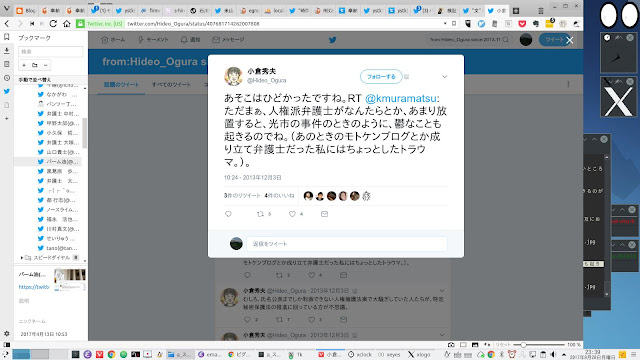The image size is (640, 360).
Task: Open xeyes from the taskbar
Action: 389,354
